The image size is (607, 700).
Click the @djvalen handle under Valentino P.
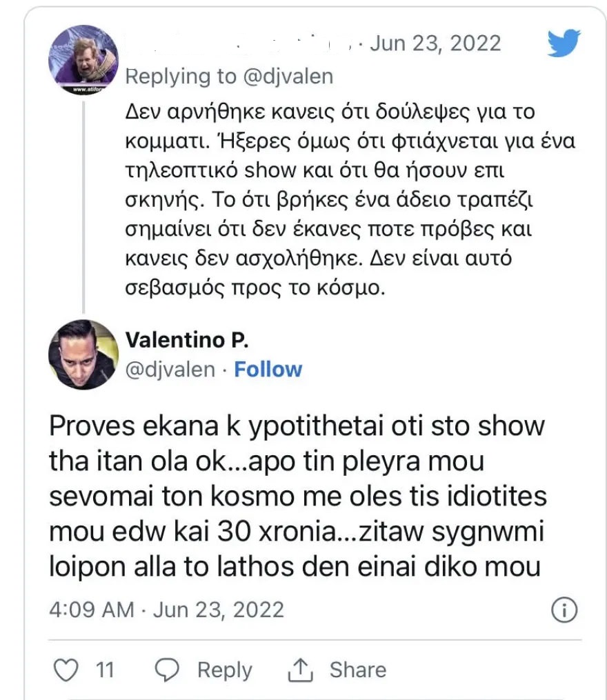(170, 370)
